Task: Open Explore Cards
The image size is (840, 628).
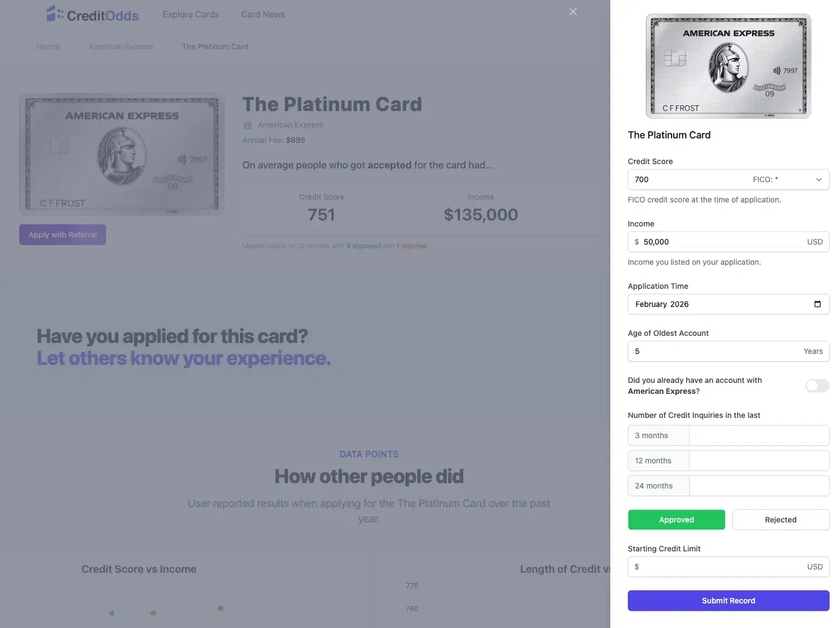Action: tap(190, 14)
